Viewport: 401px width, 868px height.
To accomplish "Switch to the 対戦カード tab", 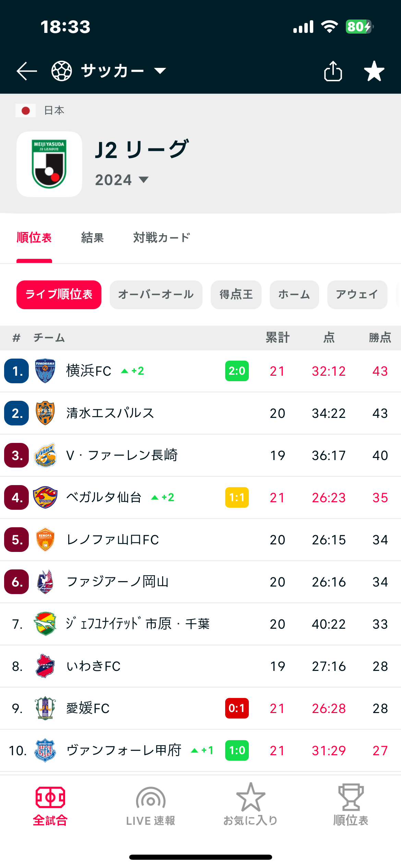I will [x=161, y=238].
